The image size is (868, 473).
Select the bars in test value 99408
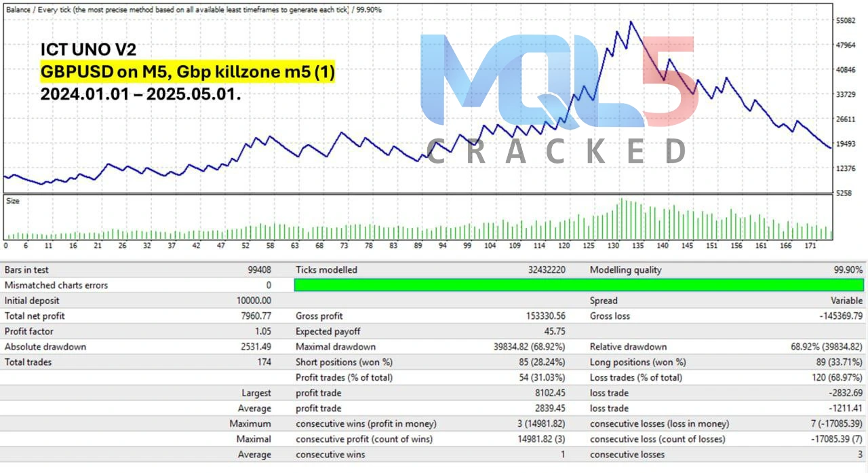coord(260,270)
